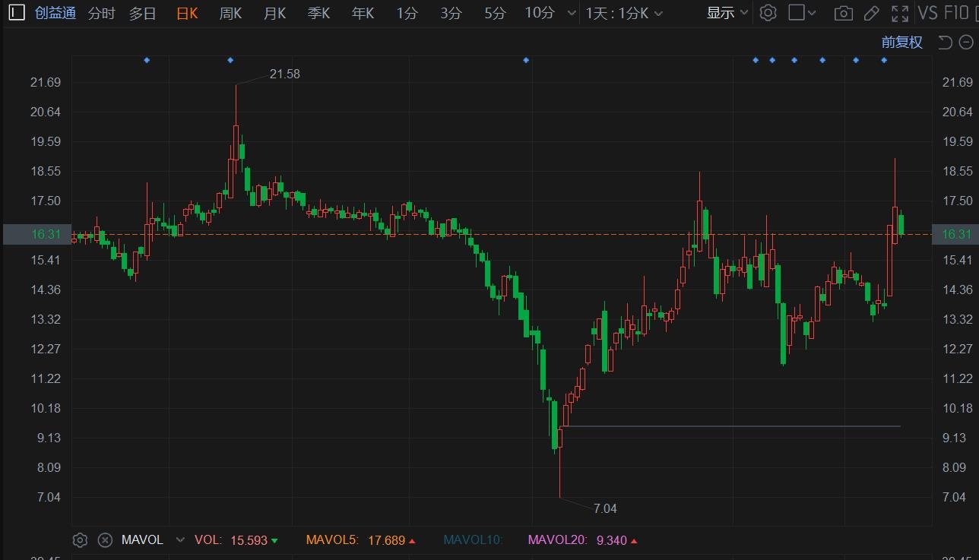This screenshot has width=979, height=560.
Task: Activate the pencil drawing tool
Action: [872, 13]
